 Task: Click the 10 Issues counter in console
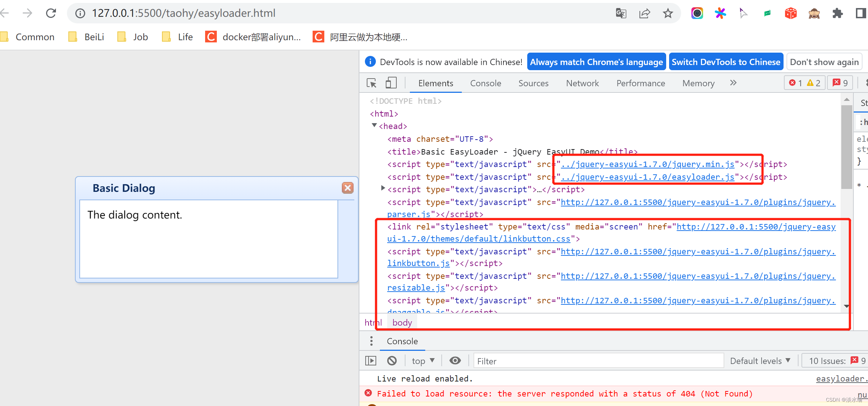836,361
